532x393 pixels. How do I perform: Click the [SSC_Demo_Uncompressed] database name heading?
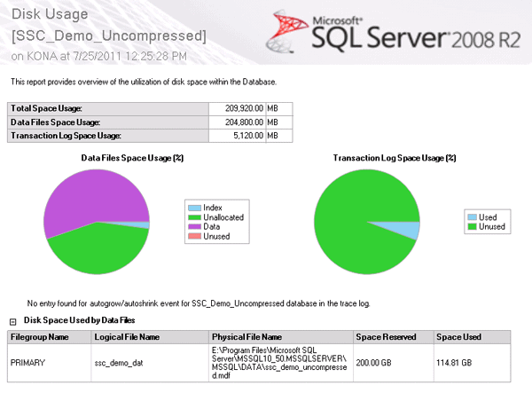point(108,36)
